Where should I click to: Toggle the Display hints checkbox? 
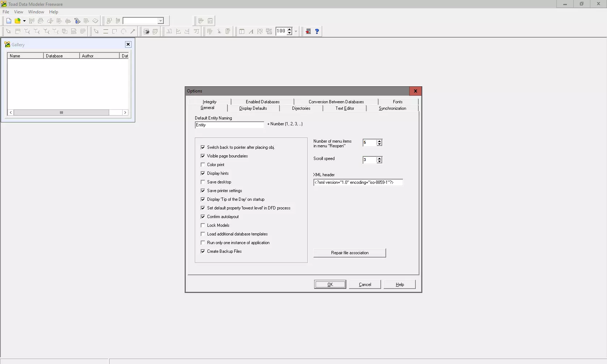coord(203,173)
